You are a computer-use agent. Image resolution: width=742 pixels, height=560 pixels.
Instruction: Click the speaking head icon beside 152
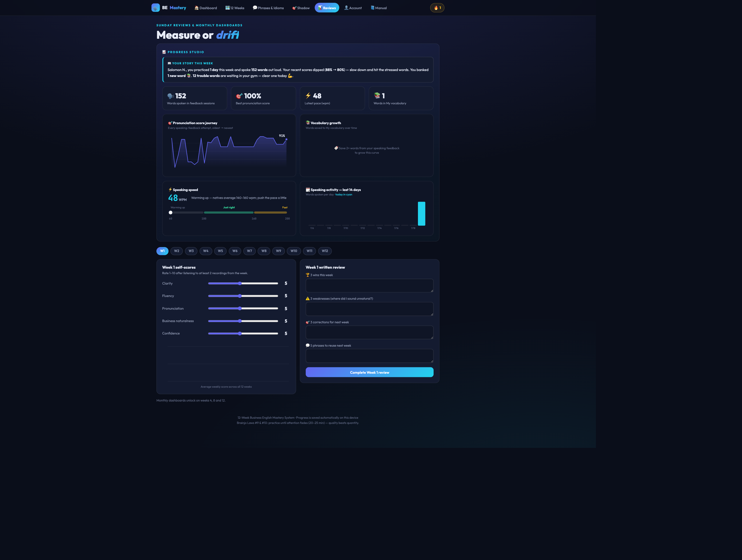pos(170,96)
